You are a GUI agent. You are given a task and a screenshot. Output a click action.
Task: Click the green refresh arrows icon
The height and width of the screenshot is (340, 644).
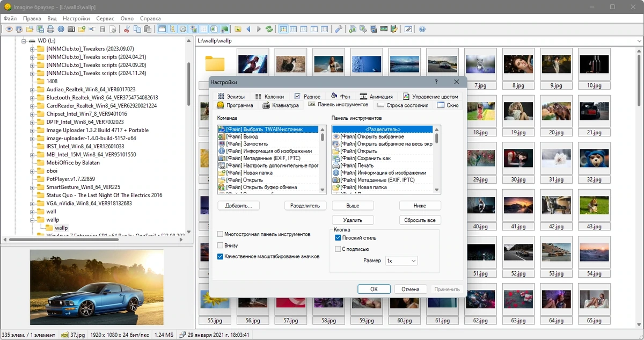[x=269, y=29]
